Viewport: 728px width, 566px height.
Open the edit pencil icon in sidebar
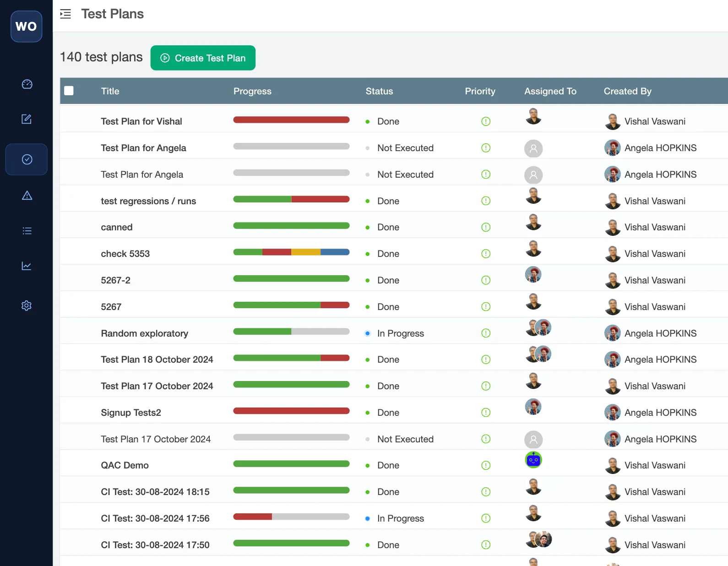[27, 119]
